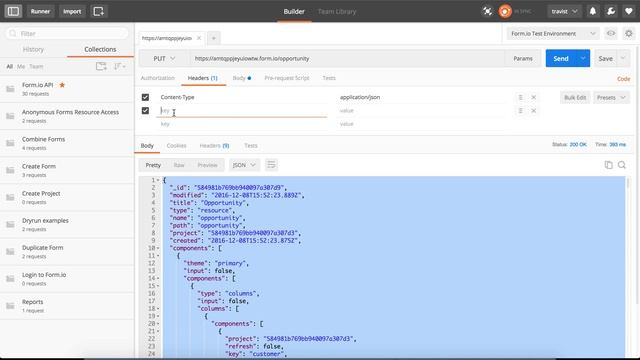Uncheck the Content-Type header checkbox
This screenshot has width=640, height=360.
[x=145, y=97]
